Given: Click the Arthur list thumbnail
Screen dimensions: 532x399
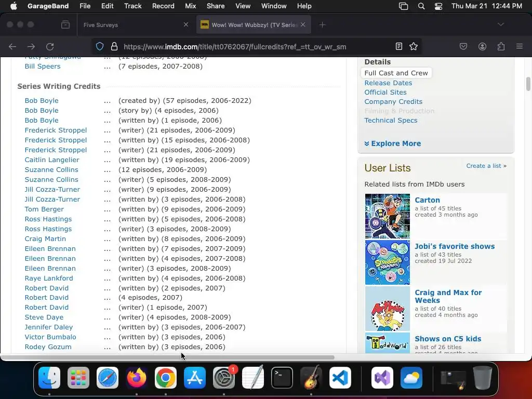Looking at the screenshot, I should point(388,309).
